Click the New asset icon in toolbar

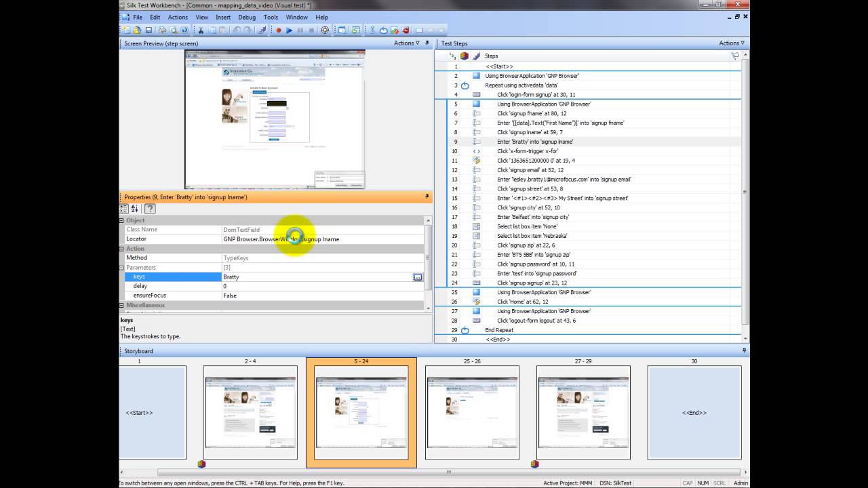pyautogui.click(x=125, y=30)
